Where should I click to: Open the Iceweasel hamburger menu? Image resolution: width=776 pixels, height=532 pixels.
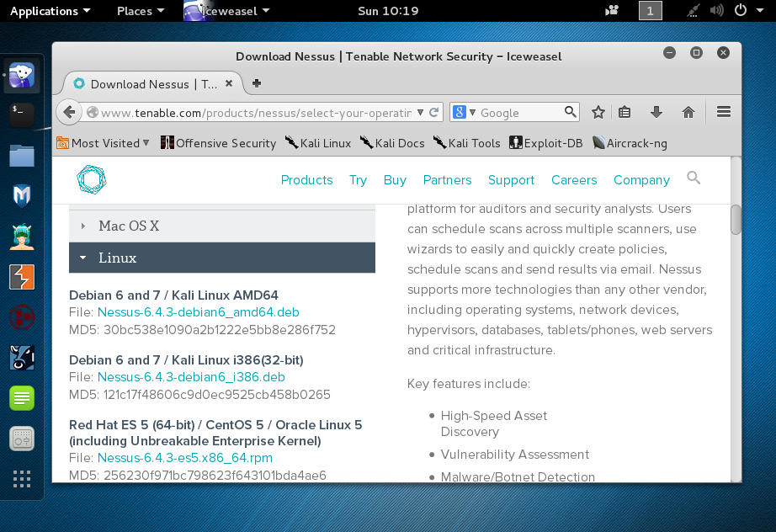724,112
